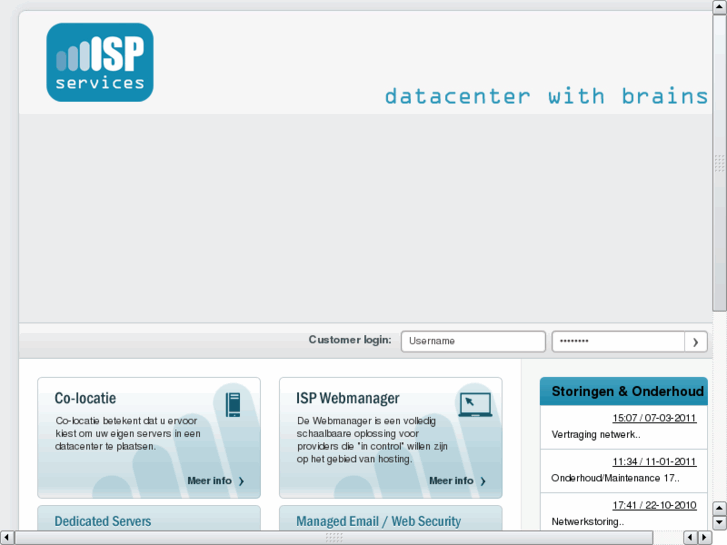Click the Vertraging netwerk.. text
Image resolution: width=727 pixels, height=545 pixels.
pos(596,435)
